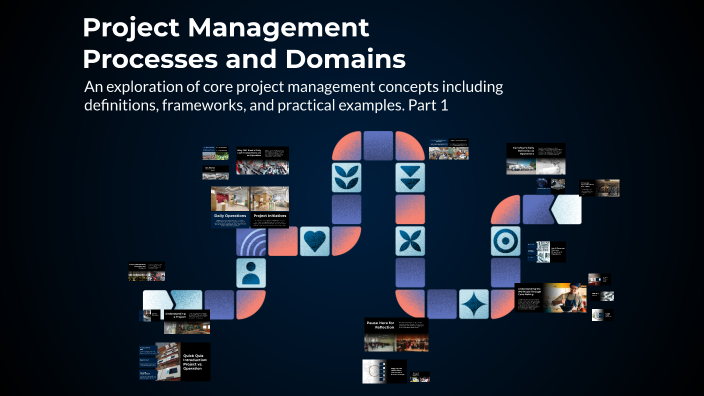Open the Pause Here for Reflection slide
Screen dimensions: 704x396
396,335
